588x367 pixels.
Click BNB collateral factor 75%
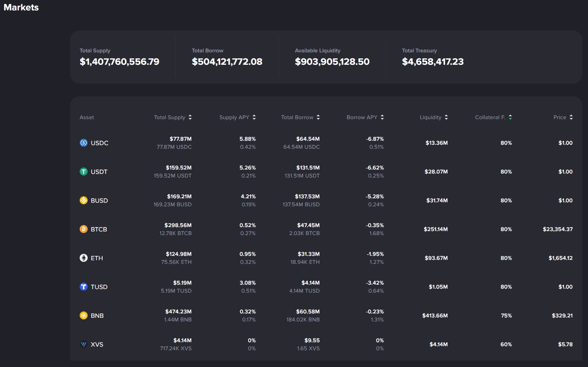(x=506, y=315)
